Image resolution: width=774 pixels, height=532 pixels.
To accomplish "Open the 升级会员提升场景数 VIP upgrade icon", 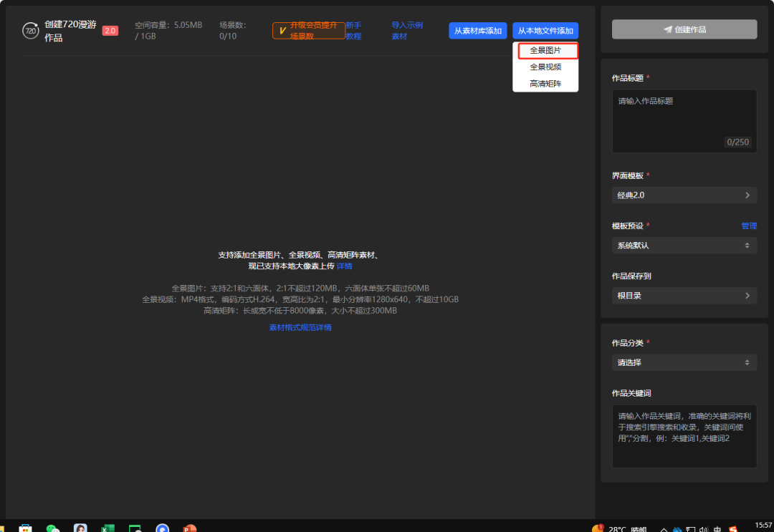I will point(308,30).
